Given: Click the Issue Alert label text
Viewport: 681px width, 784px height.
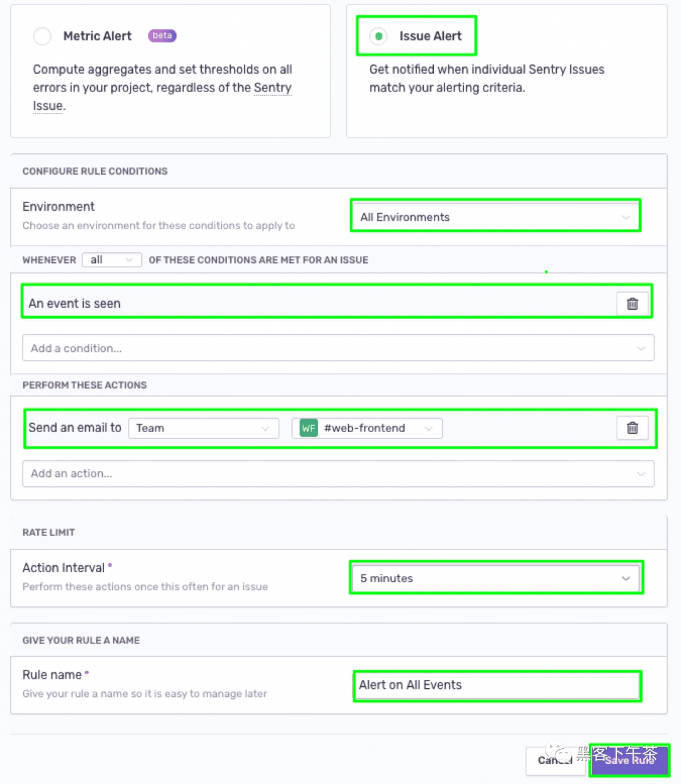Looking at the screenshot, I should click(x=431, y=37).
